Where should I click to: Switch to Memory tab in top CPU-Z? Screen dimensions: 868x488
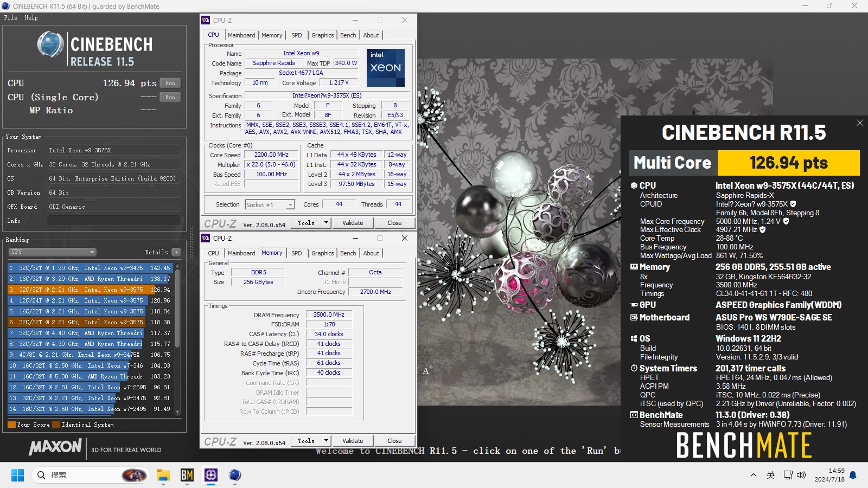272,35
